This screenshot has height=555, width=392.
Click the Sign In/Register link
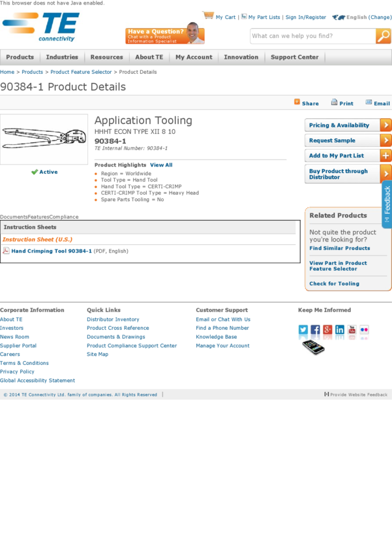pos(306,17)
